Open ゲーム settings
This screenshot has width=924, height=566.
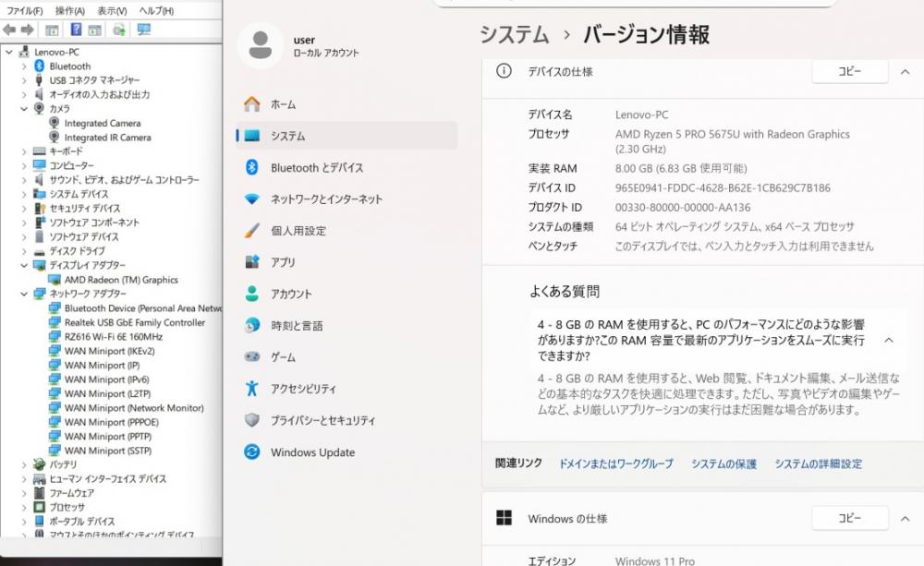coord(346,357)
